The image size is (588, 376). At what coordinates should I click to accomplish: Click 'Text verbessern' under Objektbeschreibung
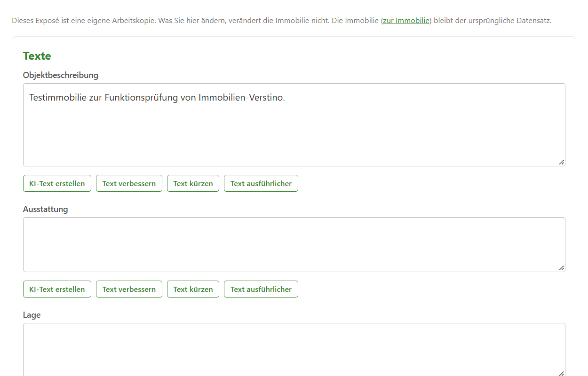pos(129,183)
